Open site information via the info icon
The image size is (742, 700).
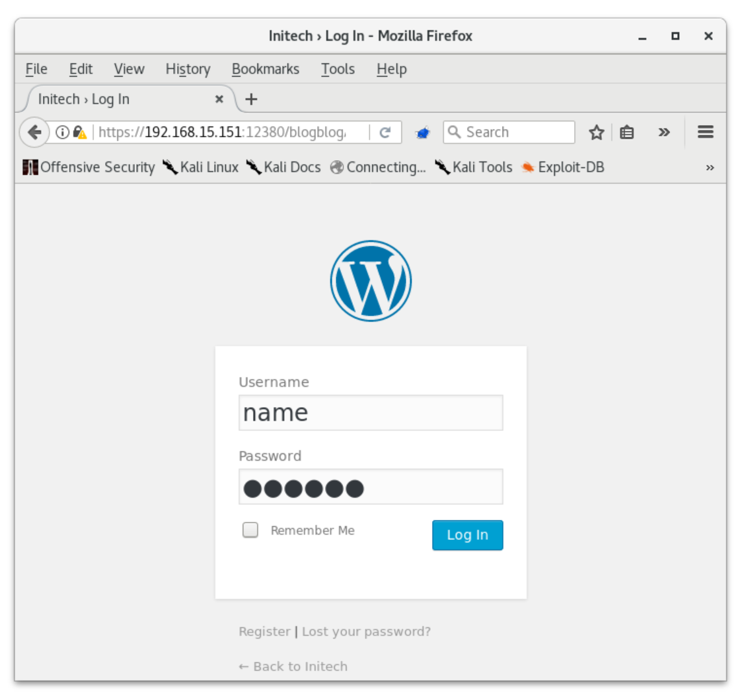pyautogui.click(x=62, y=132)
